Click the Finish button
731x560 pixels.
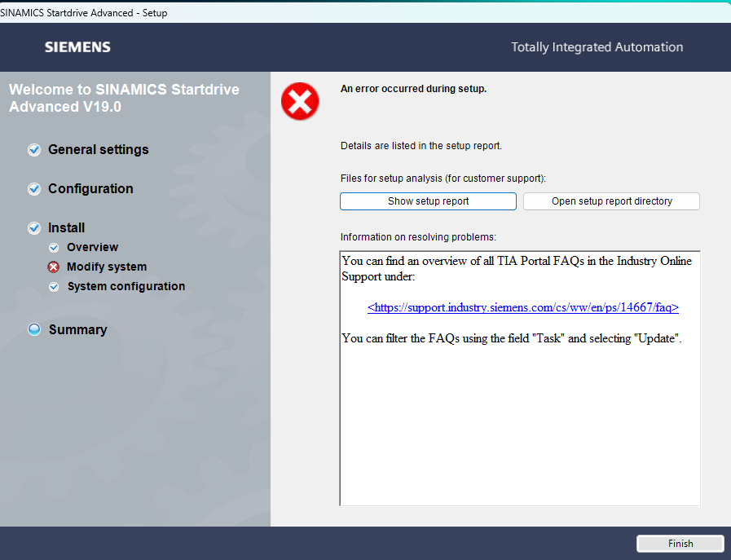click(x=680, y=544)
